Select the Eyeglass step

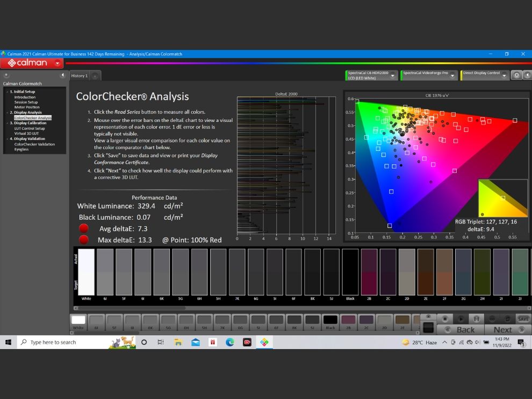pyautogui.click(x=21, y=149)
